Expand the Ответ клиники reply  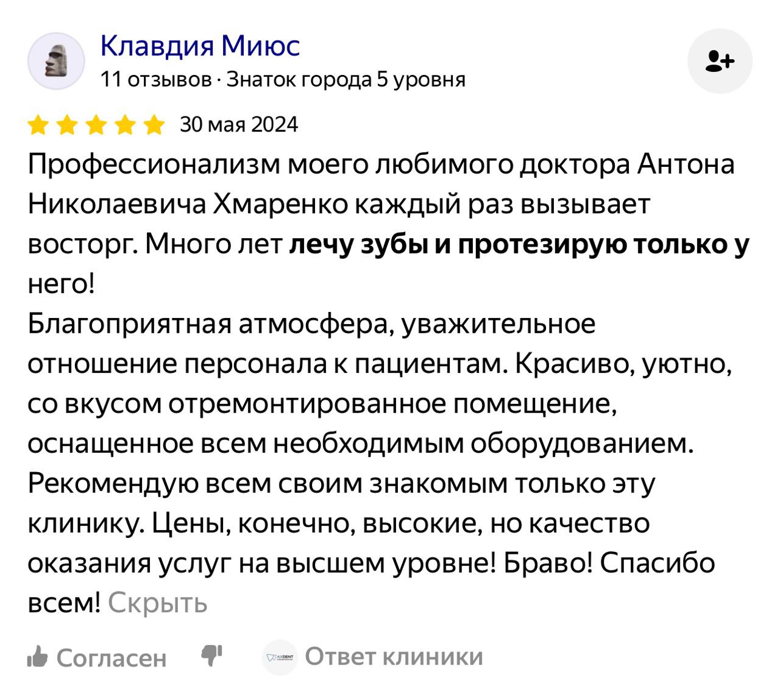click(394, 657)
